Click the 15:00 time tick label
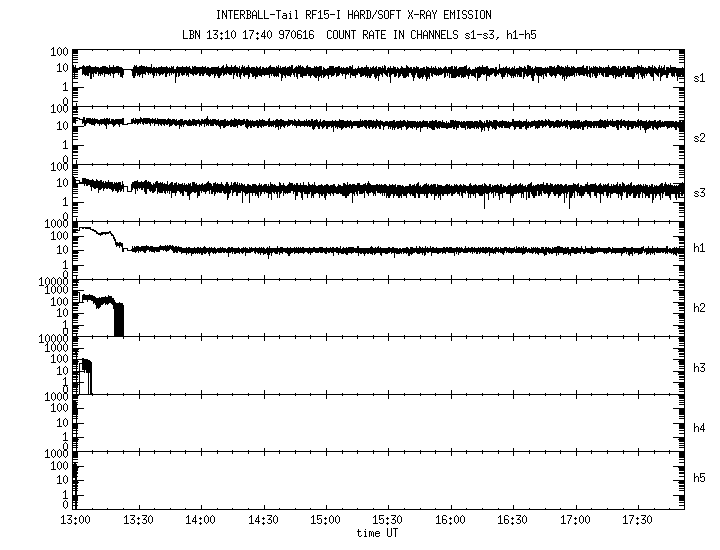 (x=325, y=520)
